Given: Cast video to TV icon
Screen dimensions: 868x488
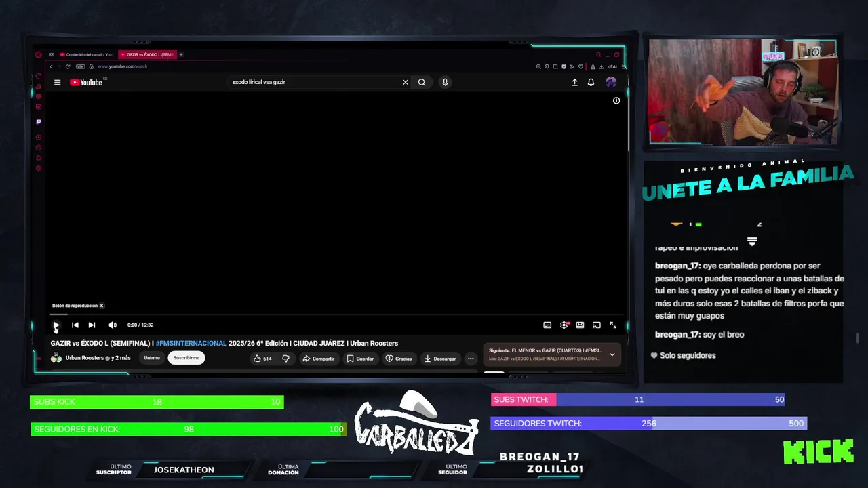Looking at the screenshot, I should [596, 325].
